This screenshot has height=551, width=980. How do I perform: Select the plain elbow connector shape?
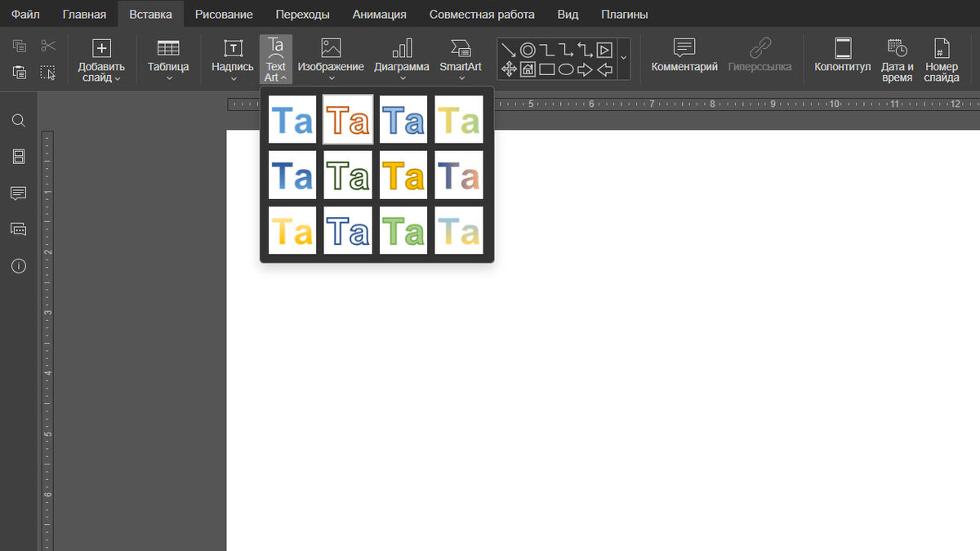coord(547,51)
